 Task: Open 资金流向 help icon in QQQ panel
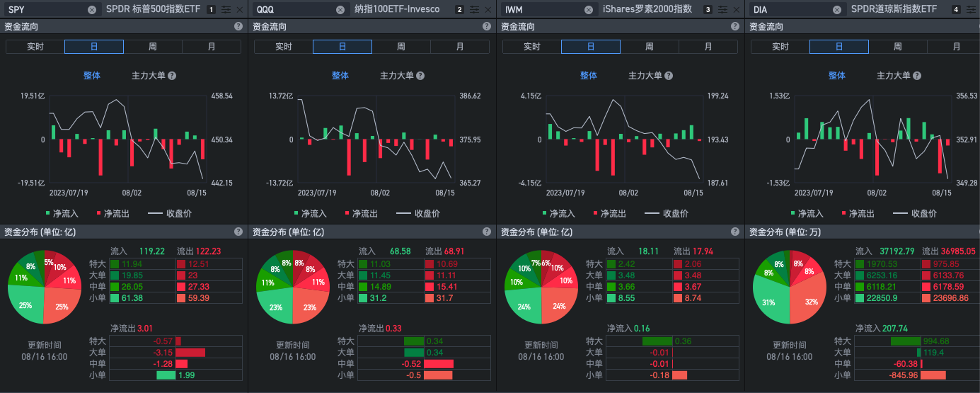pos(487,26)
